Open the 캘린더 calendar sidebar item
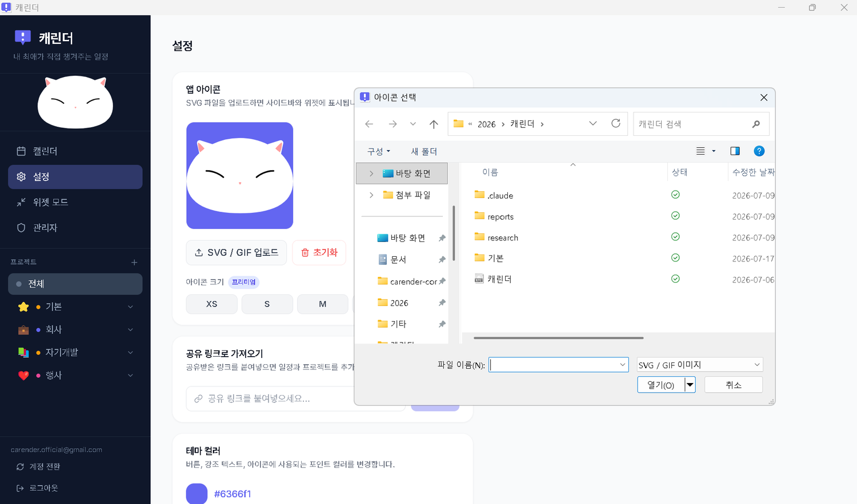Screen dimensions: 857x504 coord(75,151)
